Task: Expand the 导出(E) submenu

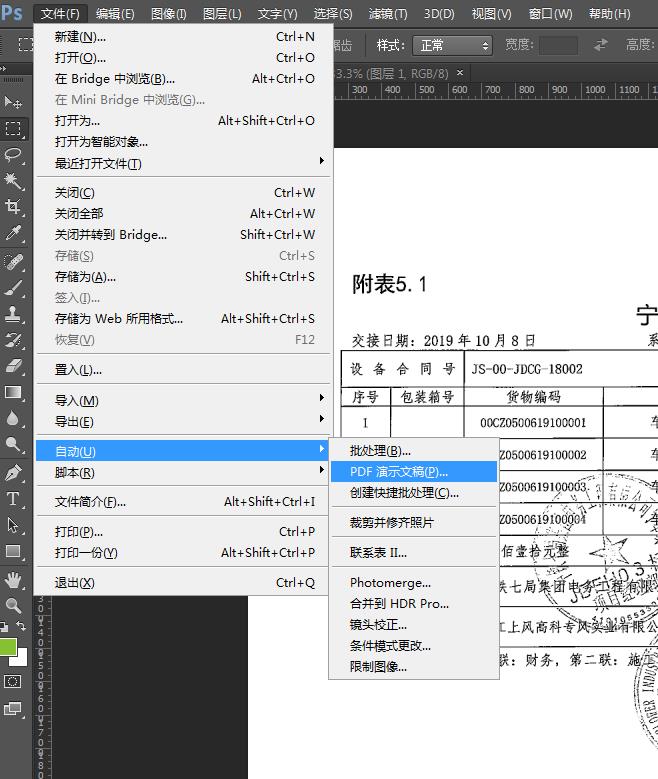Action: pos(182,421)
